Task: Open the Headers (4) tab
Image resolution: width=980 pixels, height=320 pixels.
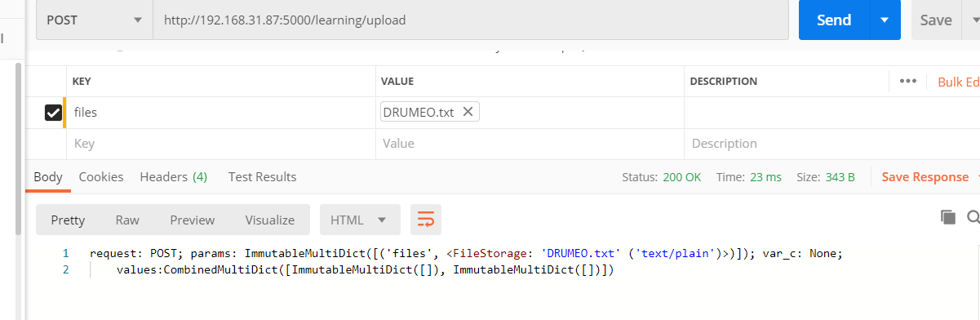Action: point(173,176)
